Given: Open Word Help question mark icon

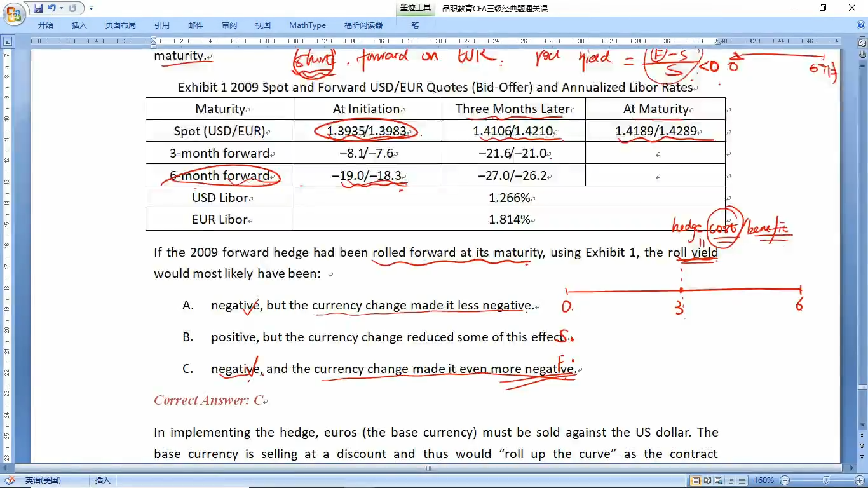Looking at the screenshot, I should (860, 25).
